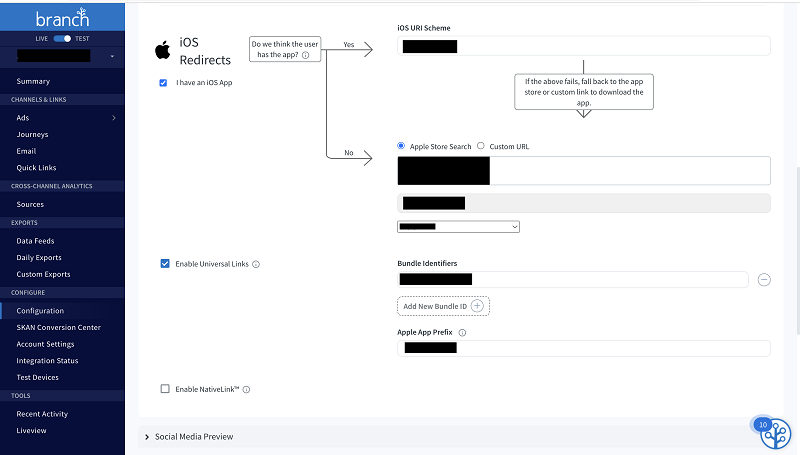Expand the Ads submenu chevron

coord(114,118)
